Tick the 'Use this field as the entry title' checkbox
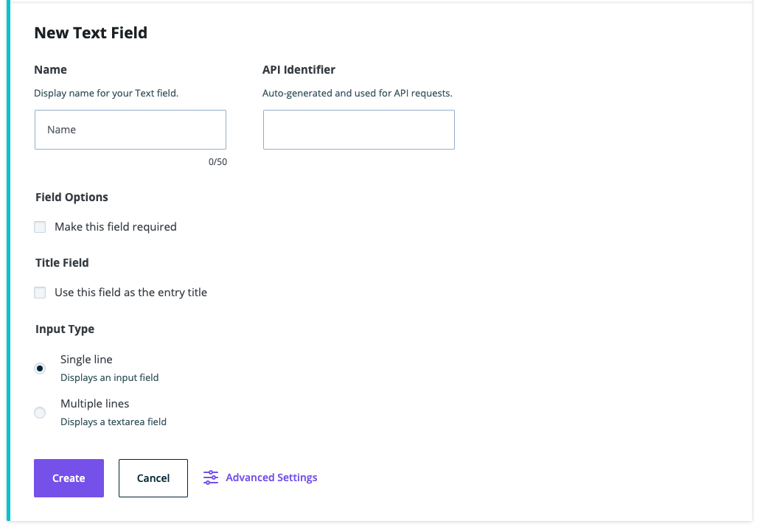 40,293
